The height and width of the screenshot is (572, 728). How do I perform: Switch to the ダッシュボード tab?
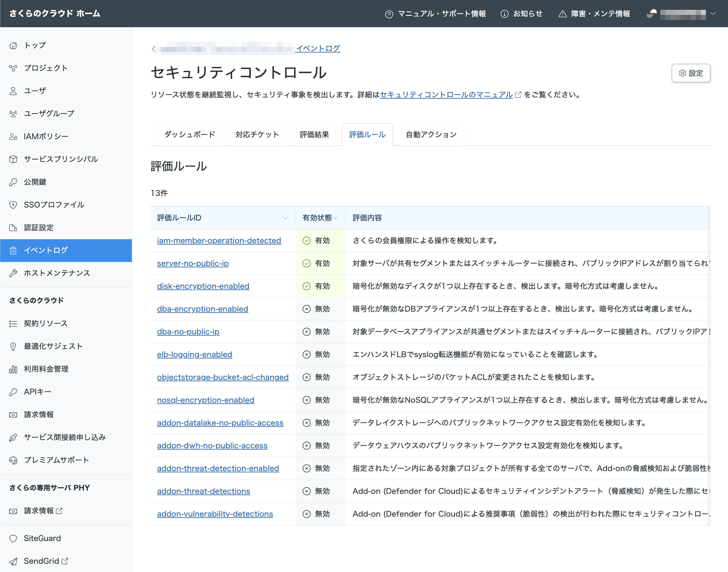click(190, 134)
